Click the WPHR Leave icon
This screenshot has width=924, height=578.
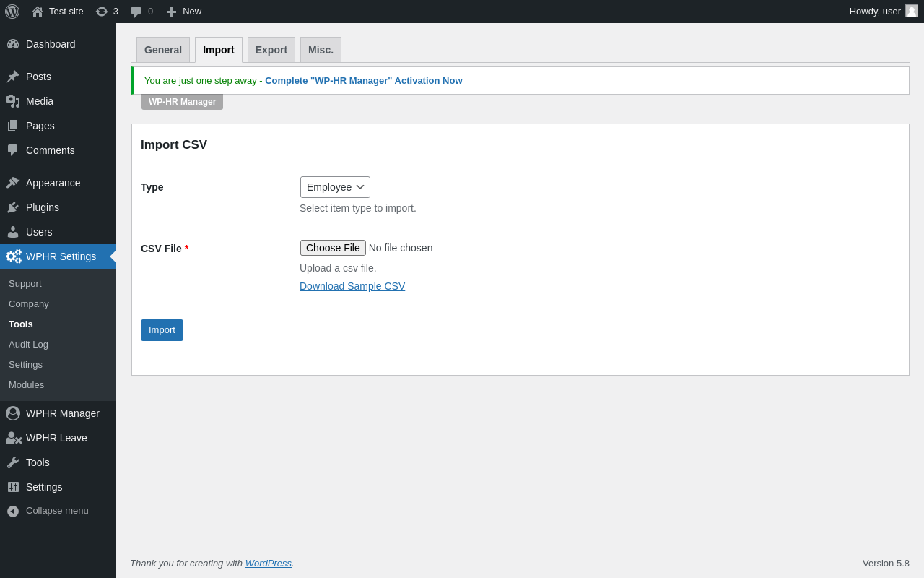(x=14, y=438)
